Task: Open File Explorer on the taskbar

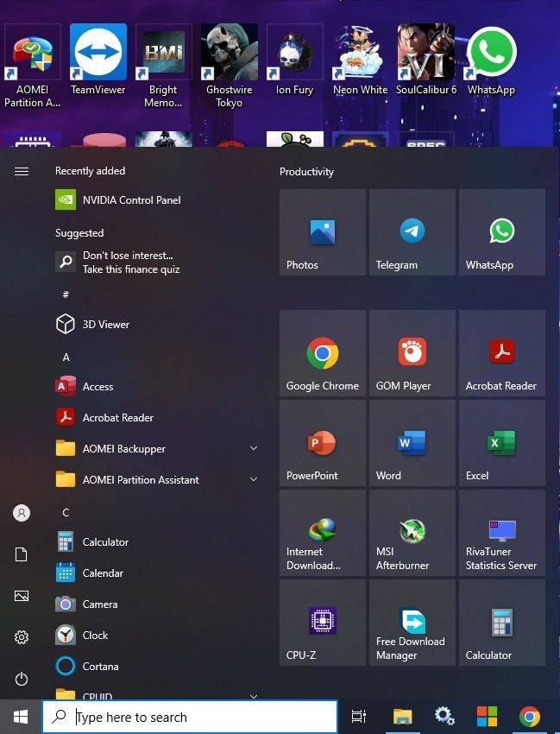Action: (402, 717)
